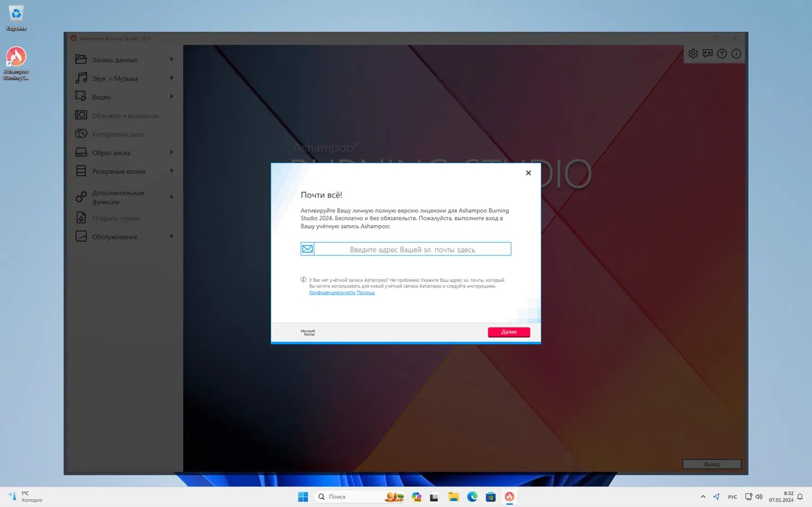The height and width of the screenshot is (507, 812).
Task: Click the disc icon for Копировать диск
Action: pos(81,134)
